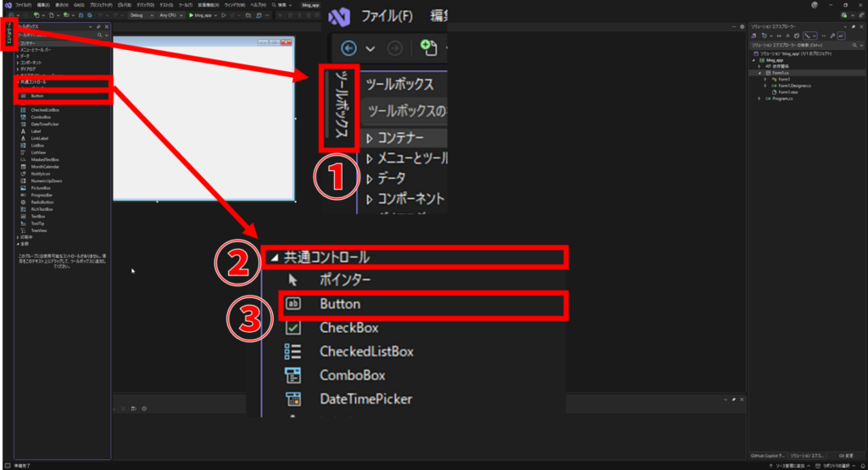
Task: Collapse the 全般 toolbox group
Action: pos(19,244)
